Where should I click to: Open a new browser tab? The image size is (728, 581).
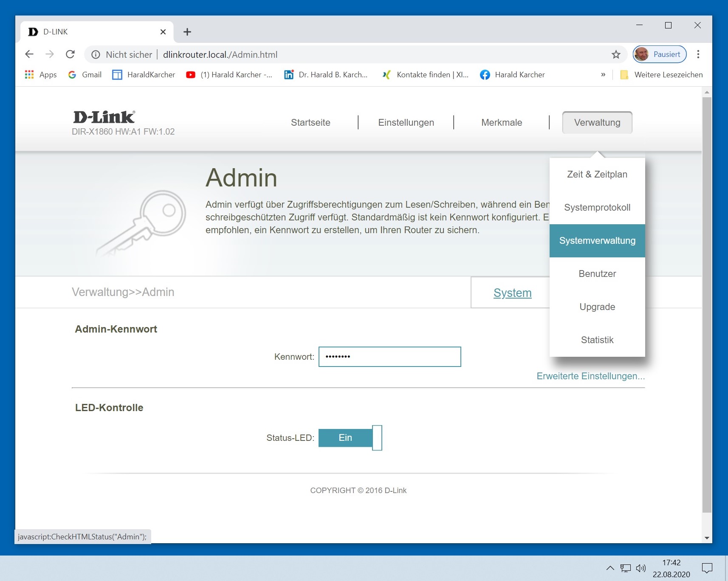187,32
